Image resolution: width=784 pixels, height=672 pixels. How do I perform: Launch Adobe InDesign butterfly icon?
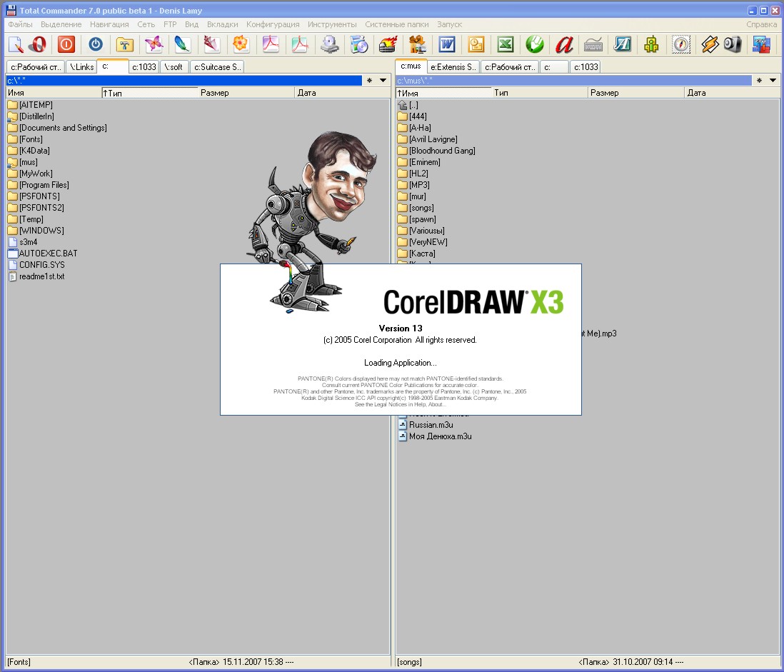(x=154, y=44)
